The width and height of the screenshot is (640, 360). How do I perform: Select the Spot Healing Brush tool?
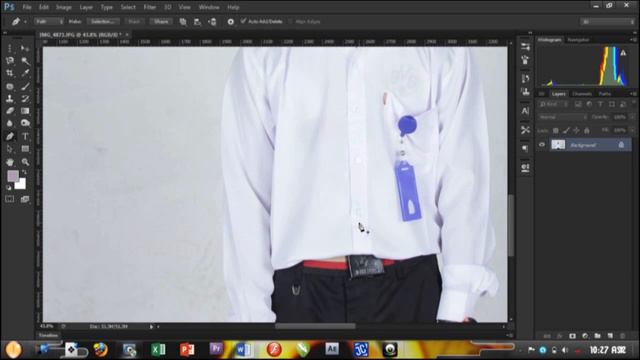[x=10, y=87]
